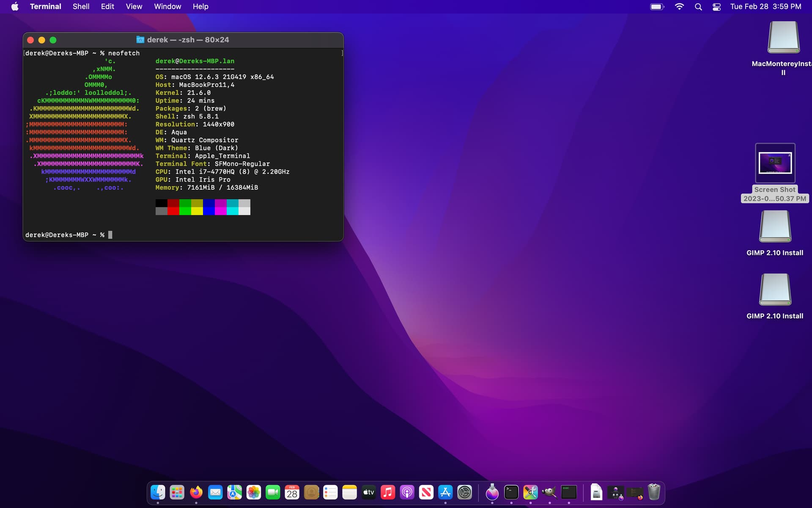Click the bright green block in neofetch palette

click(185, 211)
